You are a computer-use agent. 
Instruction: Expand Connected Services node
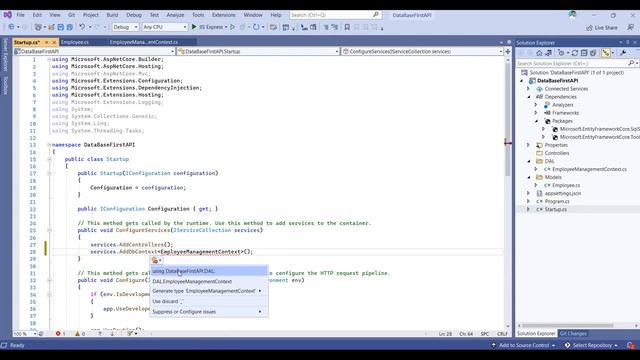528,89
